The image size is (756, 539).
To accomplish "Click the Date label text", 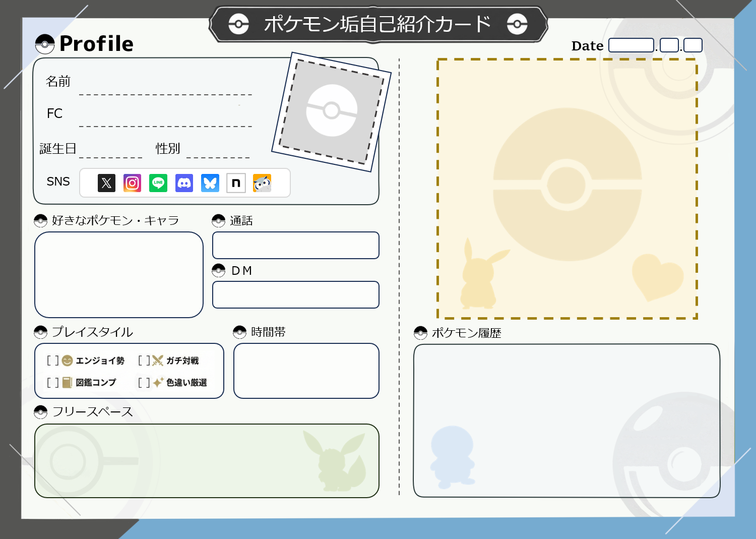I will point(587,46).
